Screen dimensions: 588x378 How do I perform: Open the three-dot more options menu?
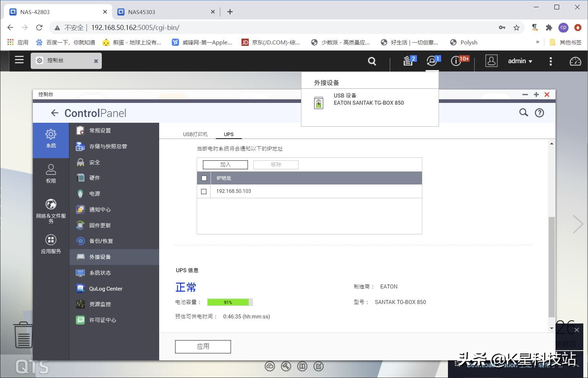(550, 61)
